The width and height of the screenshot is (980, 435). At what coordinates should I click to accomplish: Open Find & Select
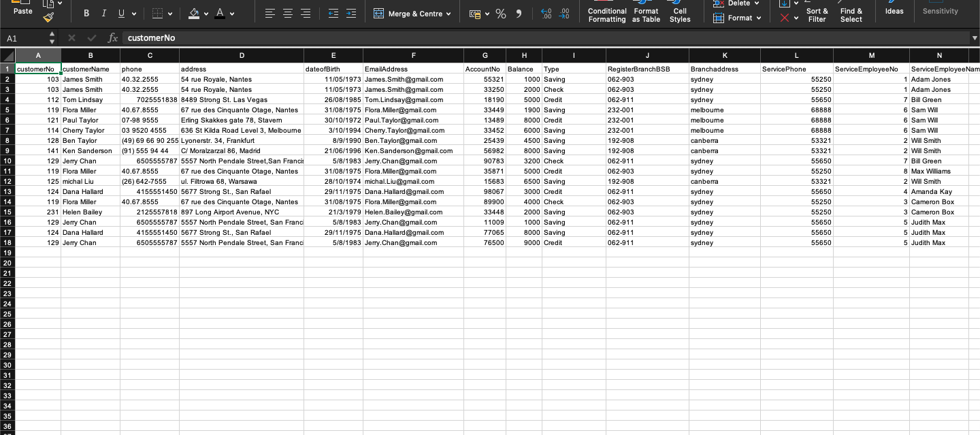(851, 15)
